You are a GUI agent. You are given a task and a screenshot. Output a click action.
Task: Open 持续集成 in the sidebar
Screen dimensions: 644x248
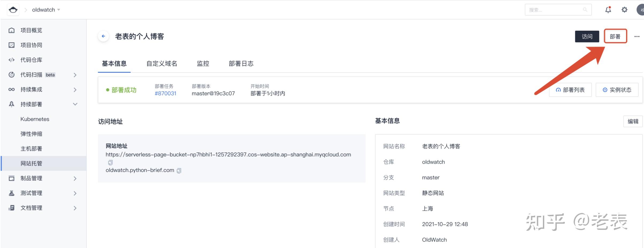32,90
